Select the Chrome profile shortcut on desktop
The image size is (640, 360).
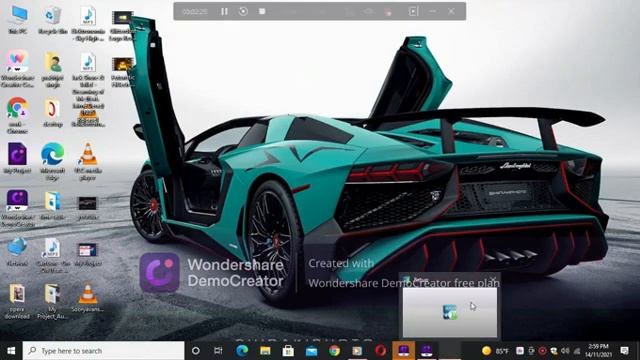(x=17, y=115)
